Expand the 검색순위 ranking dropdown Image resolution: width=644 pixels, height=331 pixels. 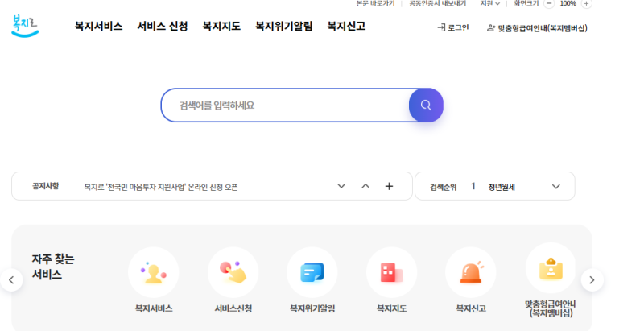coord(556,187)
